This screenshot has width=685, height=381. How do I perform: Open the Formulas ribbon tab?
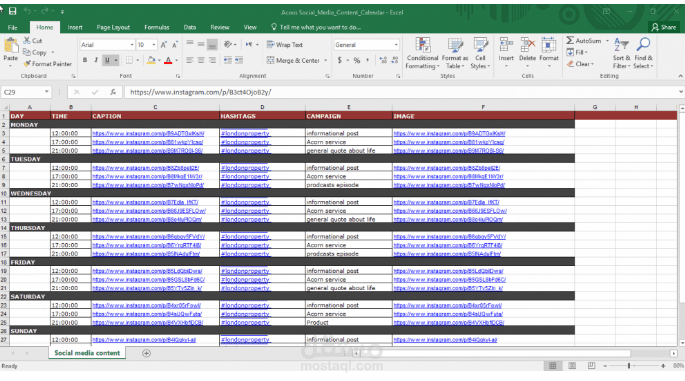(157, 27)
